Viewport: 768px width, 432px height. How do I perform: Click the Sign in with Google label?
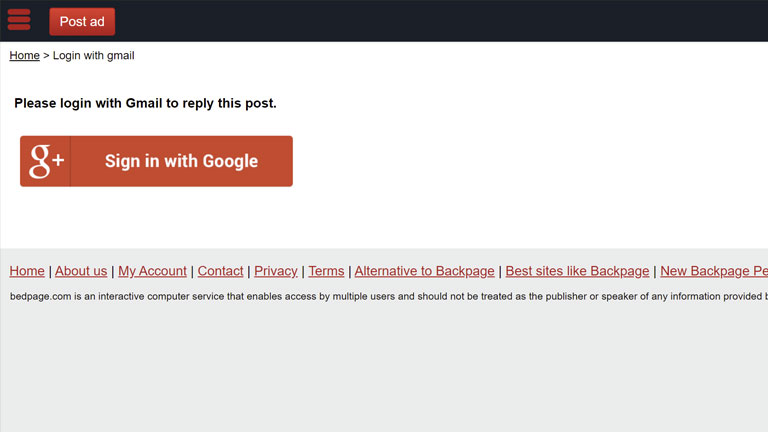[x=181, y=161]
